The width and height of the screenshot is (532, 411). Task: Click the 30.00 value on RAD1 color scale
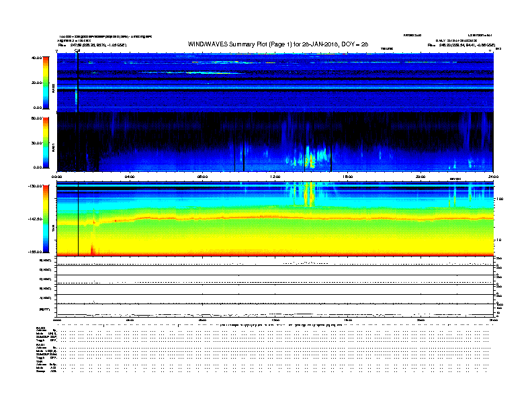point(36,143)
